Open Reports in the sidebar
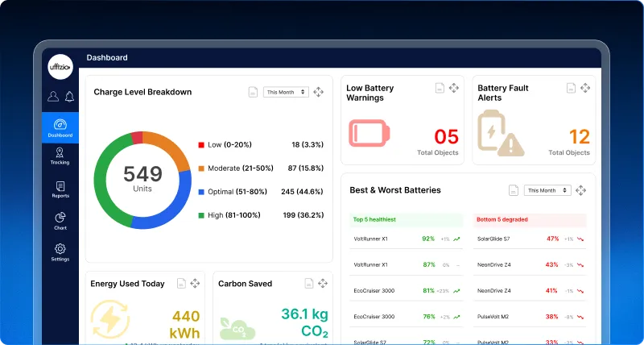The width and height of the screenshot is (644, 345). pyautogui.click(x=60, y=189)
